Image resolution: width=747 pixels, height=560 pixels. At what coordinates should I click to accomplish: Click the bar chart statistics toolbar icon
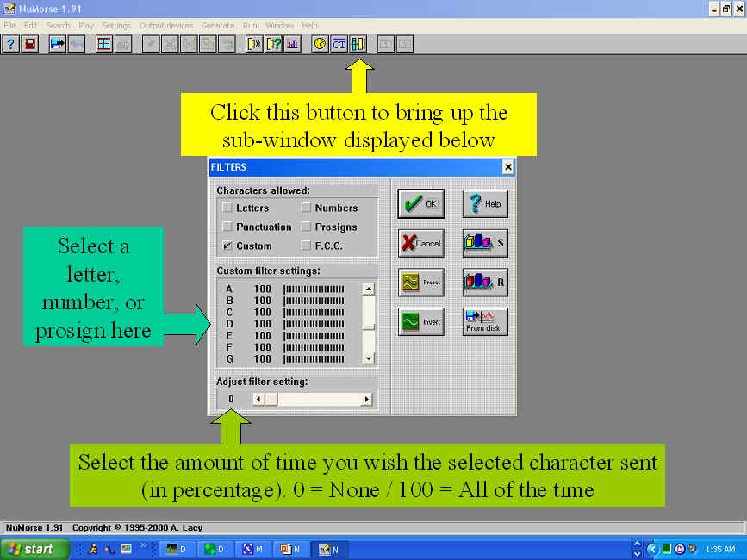tap(291, 43)
